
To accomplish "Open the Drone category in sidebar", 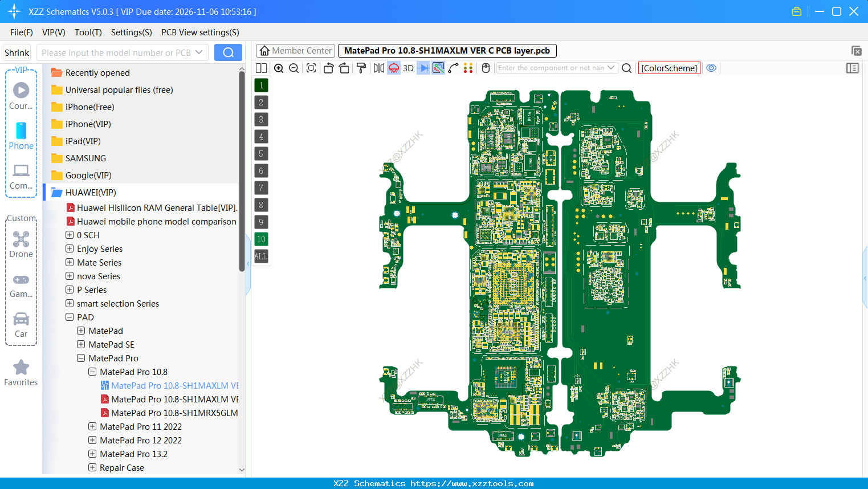I will [21, 244].
